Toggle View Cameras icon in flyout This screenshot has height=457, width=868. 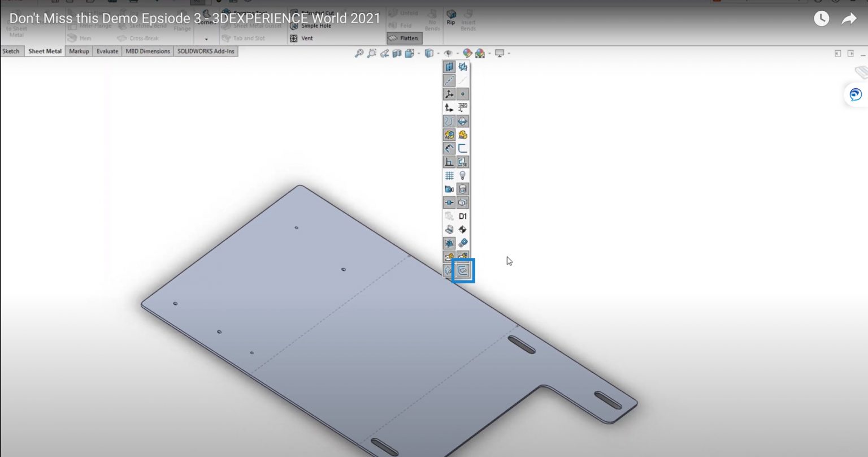(x=449, y=189)
